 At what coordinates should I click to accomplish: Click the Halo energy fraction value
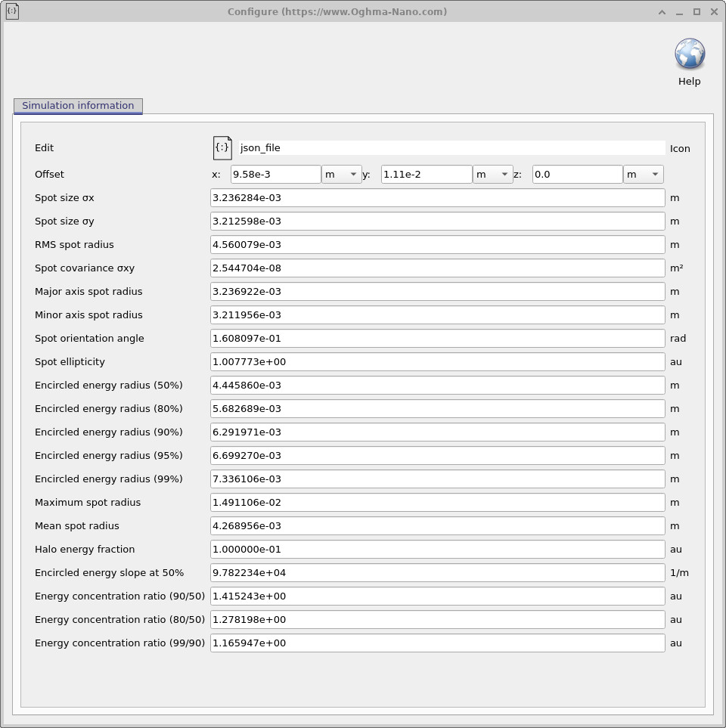tap(436, 549)
